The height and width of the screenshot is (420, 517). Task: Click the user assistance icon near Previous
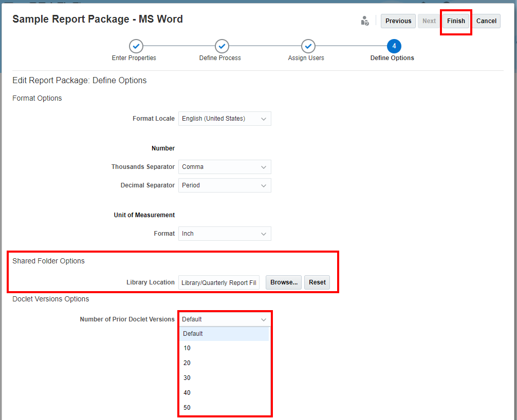tap(365, 21)
